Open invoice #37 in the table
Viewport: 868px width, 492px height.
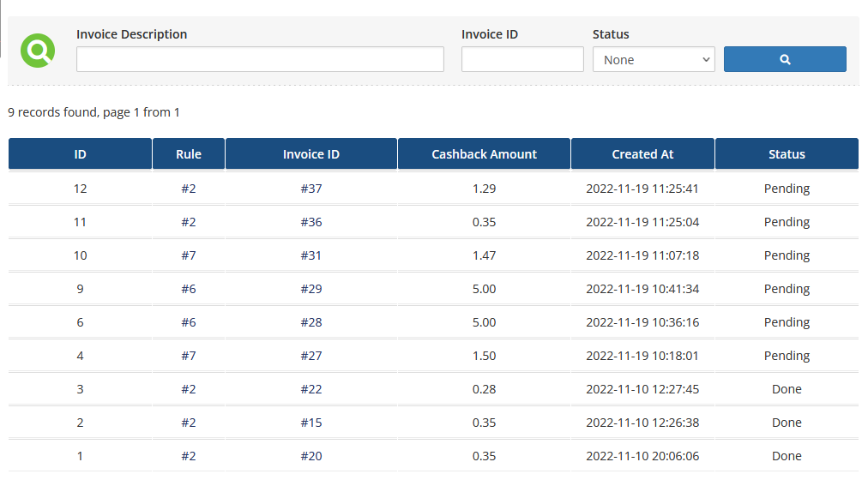[311, 189]
